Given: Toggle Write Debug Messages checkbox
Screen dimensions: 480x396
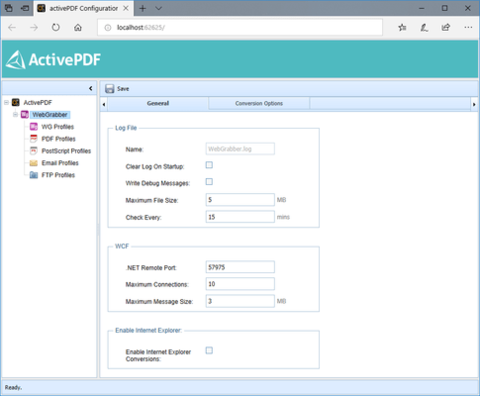Looking at the screenshot, I should (209, 182).
